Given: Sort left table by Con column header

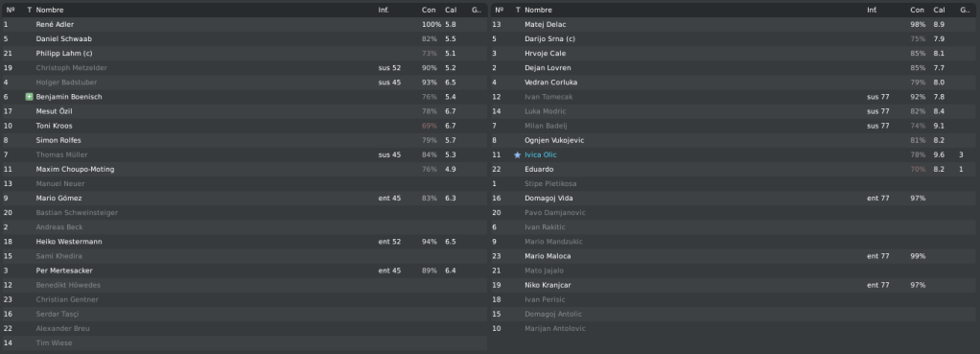Looking at the screenshot, I should click(x=429, y=10).
